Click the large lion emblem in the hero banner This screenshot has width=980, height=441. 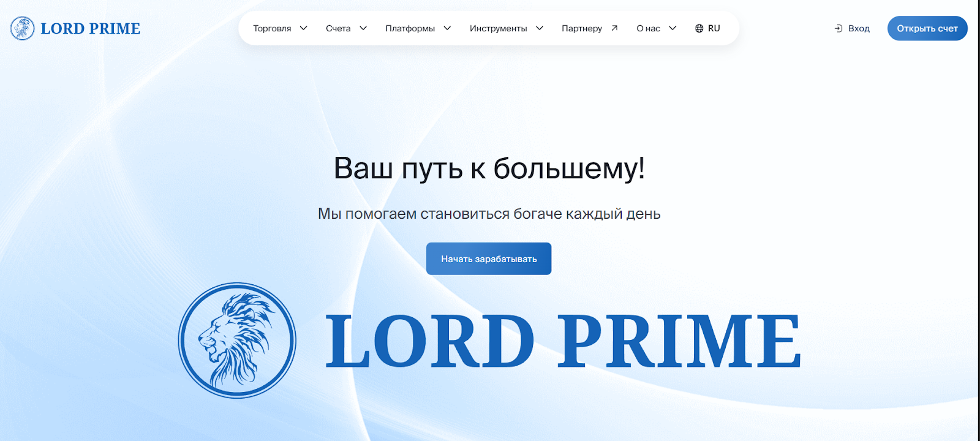(237, 340)
